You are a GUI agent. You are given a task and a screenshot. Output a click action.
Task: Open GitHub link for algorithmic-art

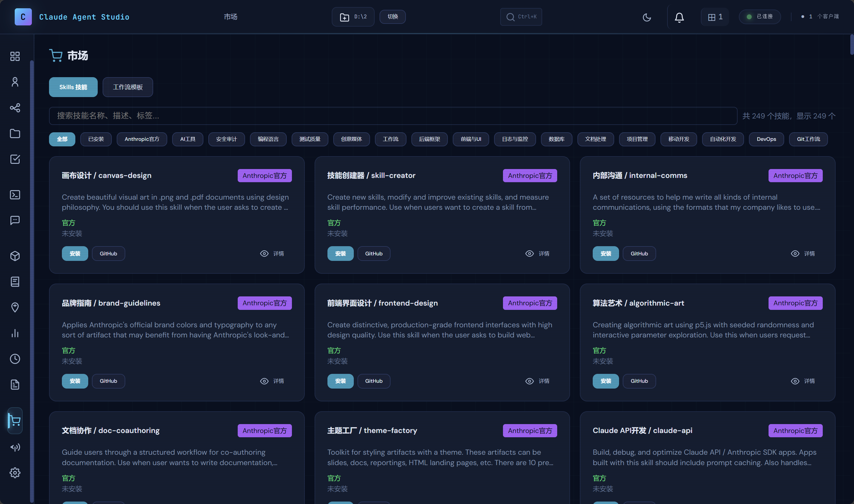click(639, 381)
